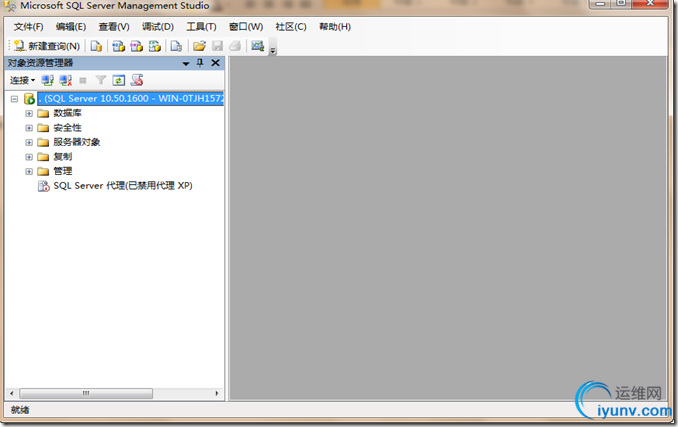Viewport: 678px width, 427px height.
Task: Click the Open File folder icon
Action: click(x=199, y=46)
